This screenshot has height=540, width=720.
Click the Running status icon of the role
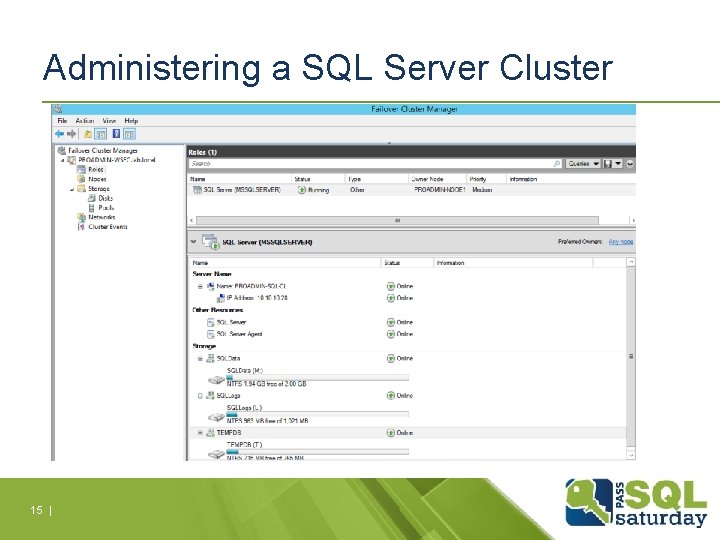[x=302, y=190]
